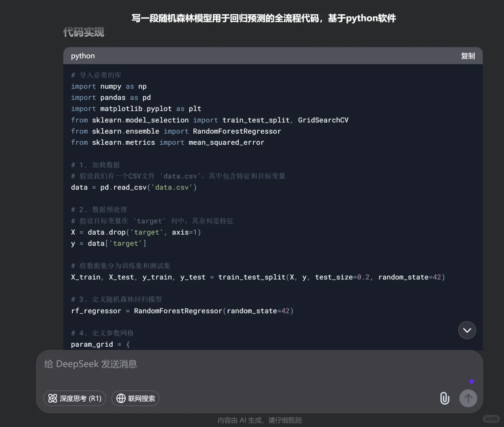Click the GridSearchCV text in import
The width and height of the screenshot is (504, 427).
[x=323, y=120]
